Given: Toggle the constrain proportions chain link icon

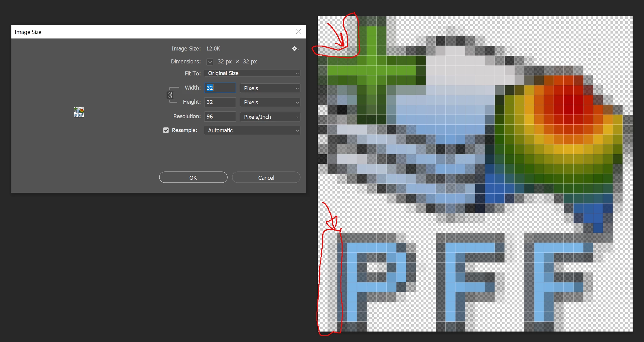Looking at the screenshot, I should point(170,95).
